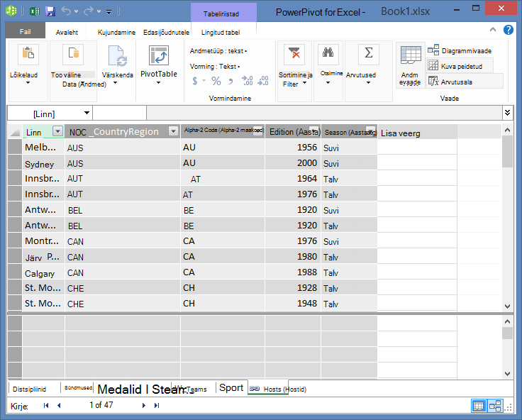Open Diagrammivaade diagram view
The width and height of the screenshot is (522, 420).
tap(460, 50)
